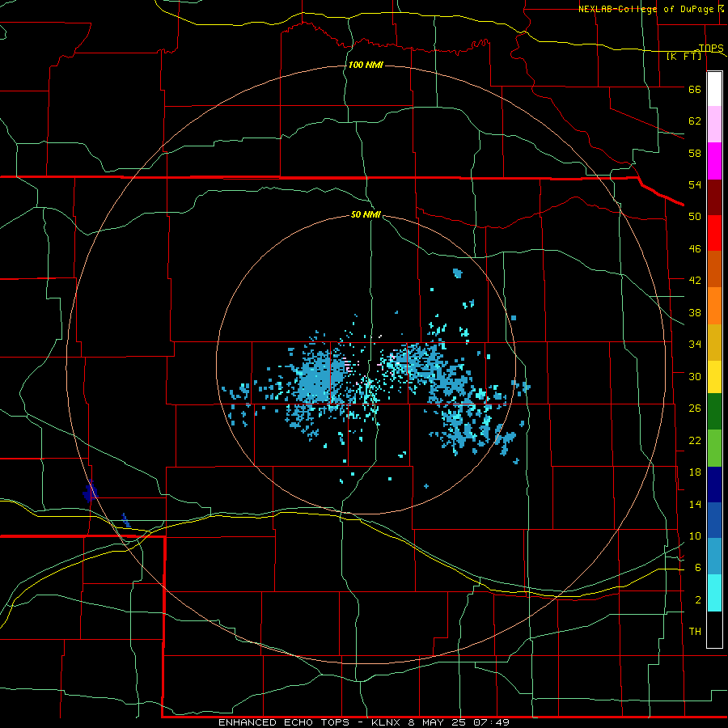The width and height of the screenshot is (728, 728).
Task: Click the black TH threshold legend band
Action: pos(714,629)
